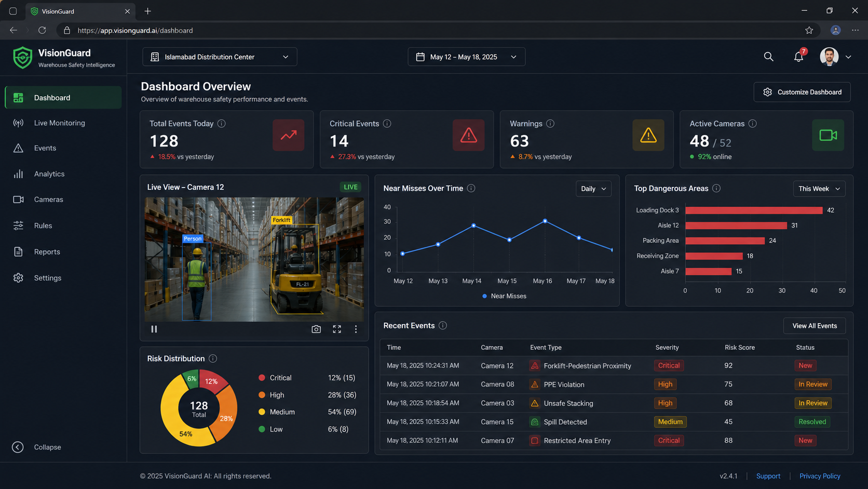
Task: Click the VisionGuard shield logo
Action: click(x=23, y=57)
